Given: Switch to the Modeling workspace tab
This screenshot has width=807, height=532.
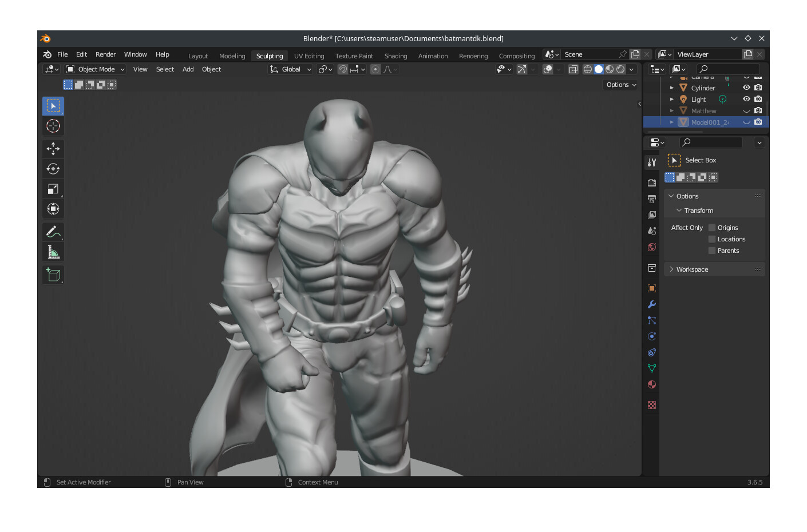Looking at the screenshot, I should coord(232,56).
